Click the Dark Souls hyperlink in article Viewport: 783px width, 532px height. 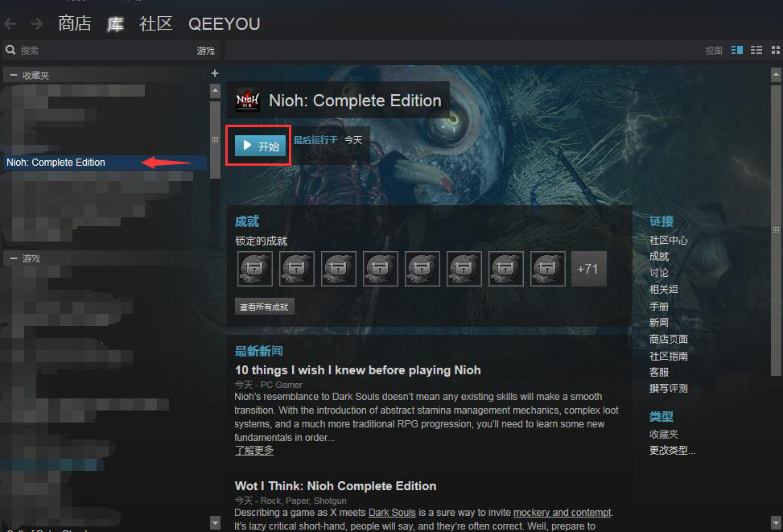(392, 513)
